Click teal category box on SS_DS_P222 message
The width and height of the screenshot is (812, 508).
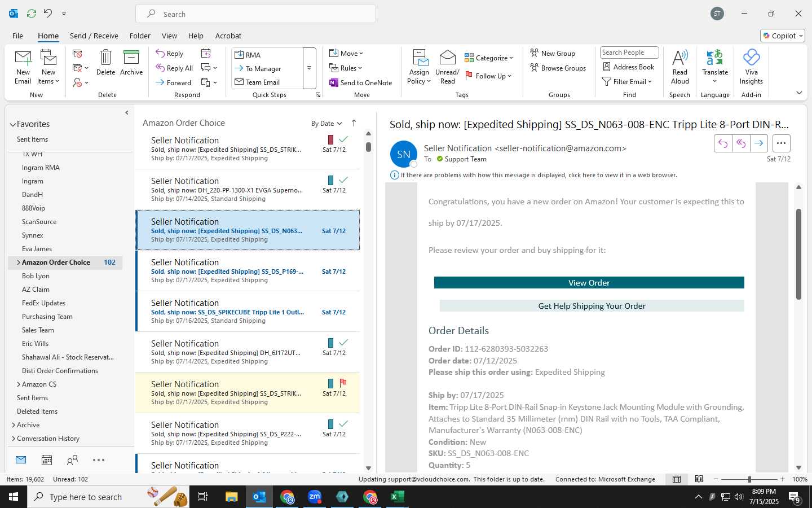click(x=330, y=424)
